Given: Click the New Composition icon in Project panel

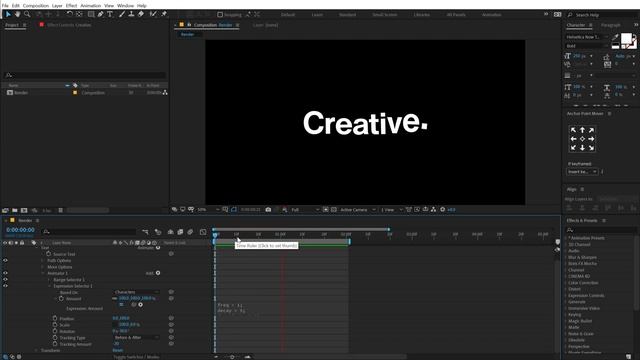Looking at the screenshot, I should [x=24, y=210].
